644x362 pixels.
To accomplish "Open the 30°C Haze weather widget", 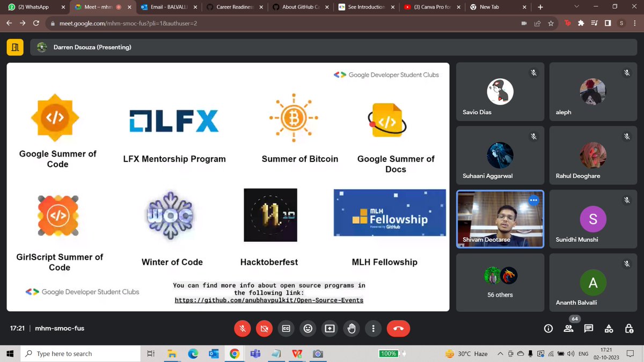I will (x=466, y=353).
